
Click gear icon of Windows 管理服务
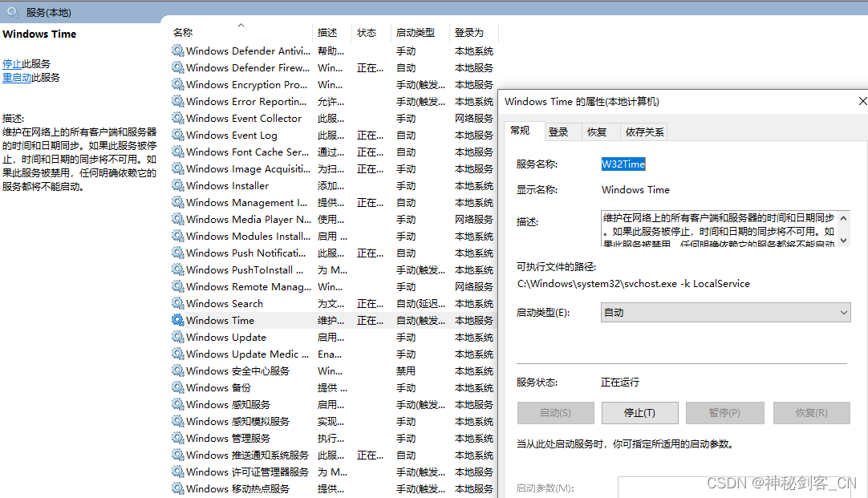(178, 438)
